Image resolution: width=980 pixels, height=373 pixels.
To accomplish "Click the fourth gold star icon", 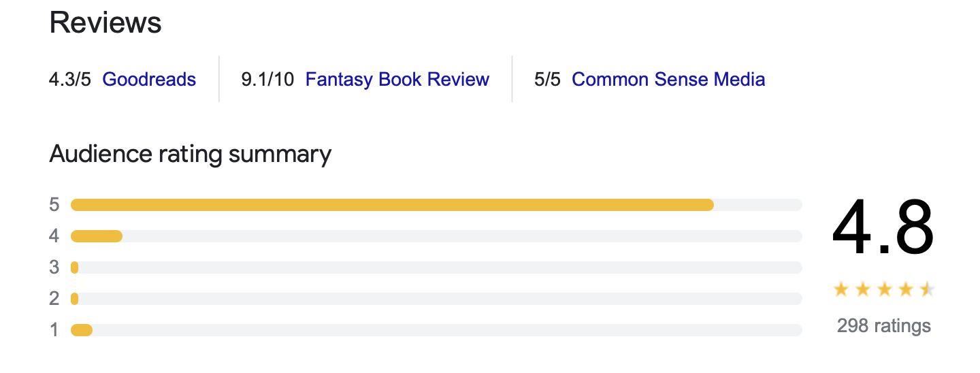I will pos(906,290).
